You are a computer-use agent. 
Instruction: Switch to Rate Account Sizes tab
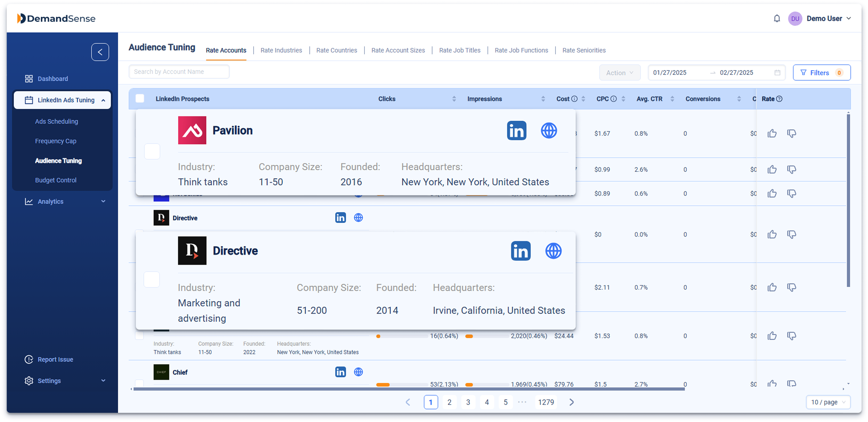(x=398, y=50)
